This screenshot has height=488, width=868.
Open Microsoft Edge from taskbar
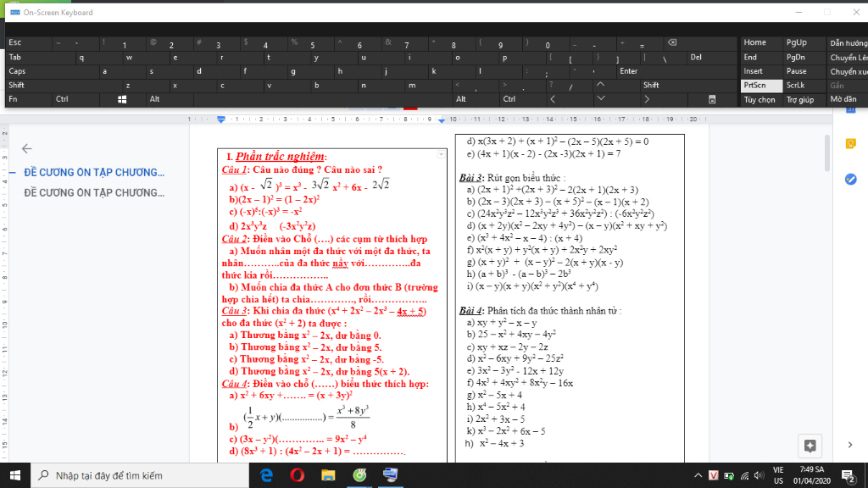(266, 475)
